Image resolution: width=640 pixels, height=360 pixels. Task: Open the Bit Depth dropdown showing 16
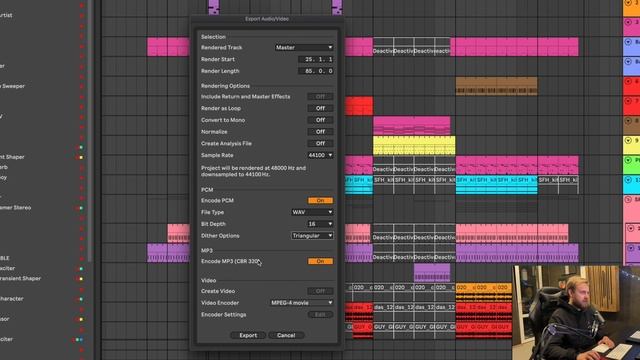[320, 224]
